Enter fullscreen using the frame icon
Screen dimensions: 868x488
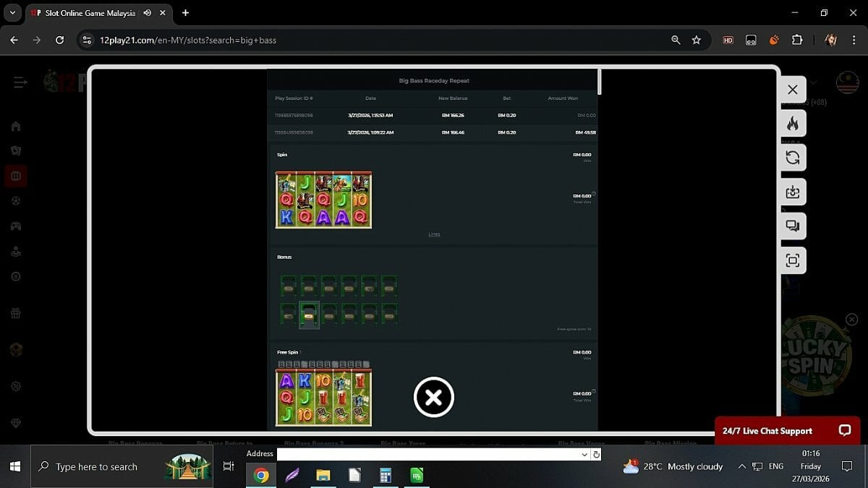tap(793, 260)
